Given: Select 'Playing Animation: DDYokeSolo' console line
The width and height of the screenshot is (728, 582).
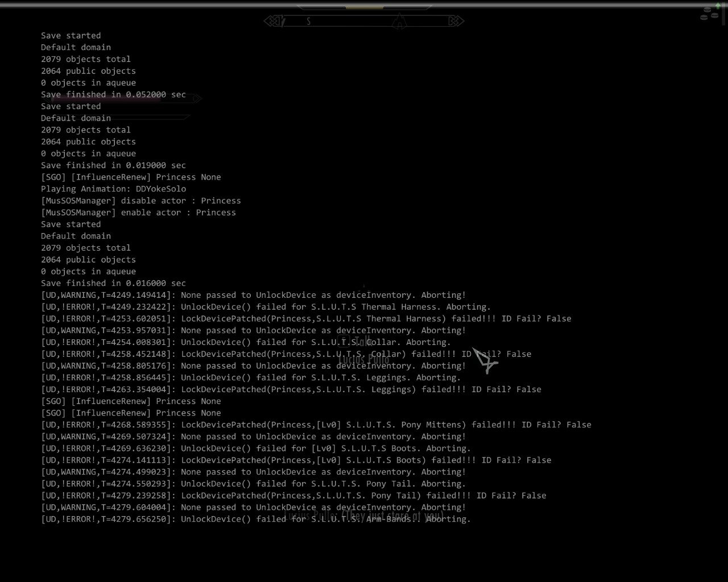Looking at the screenshot, I should point(113,189).
